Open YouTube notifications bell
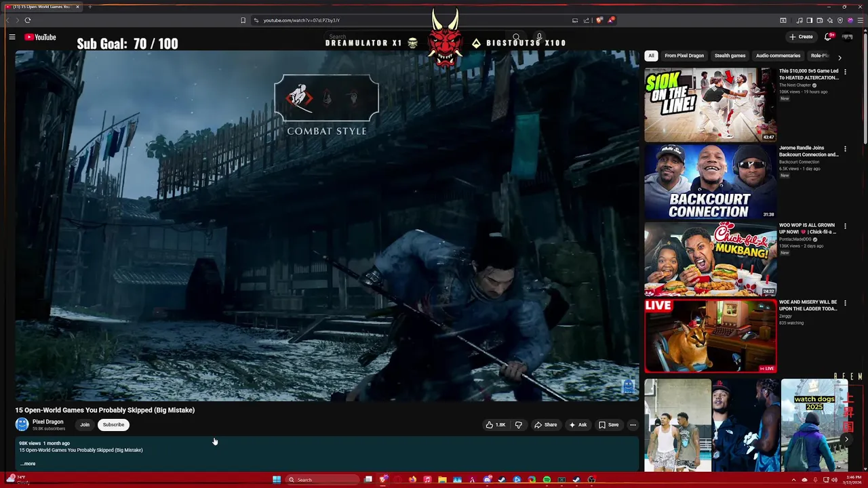 click(x=828, y=37)
